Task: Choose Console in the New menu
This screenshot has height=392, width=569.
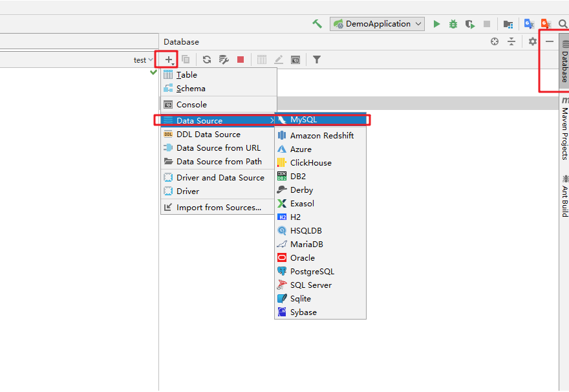Action: pos(219,105)
